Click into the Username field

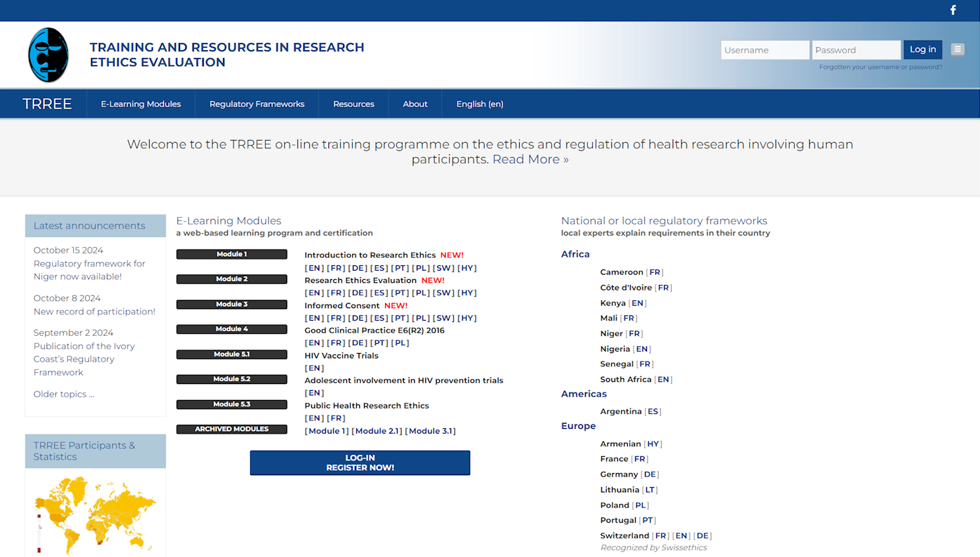pyautogui.click(x=764, y=50)
